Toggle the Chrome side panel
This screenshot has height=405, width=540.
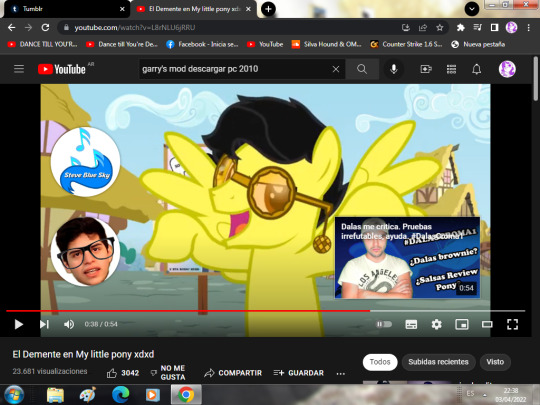click(494, 28)
